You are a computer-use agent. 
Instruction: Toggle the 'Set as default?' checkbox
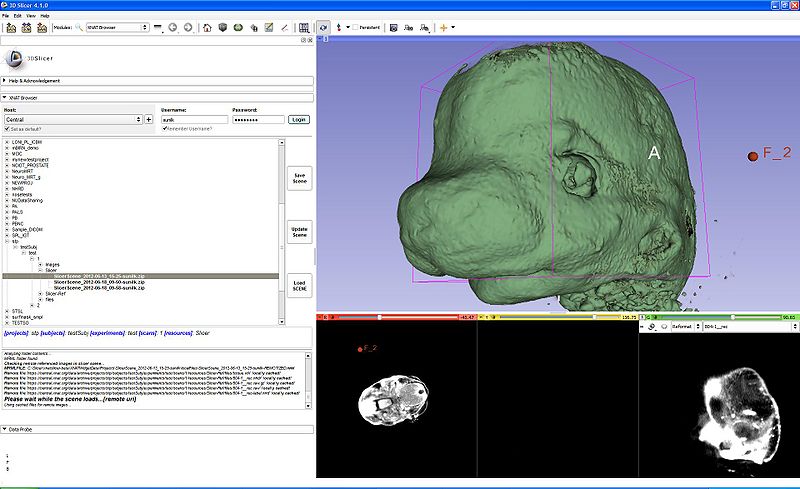[7, 129]
